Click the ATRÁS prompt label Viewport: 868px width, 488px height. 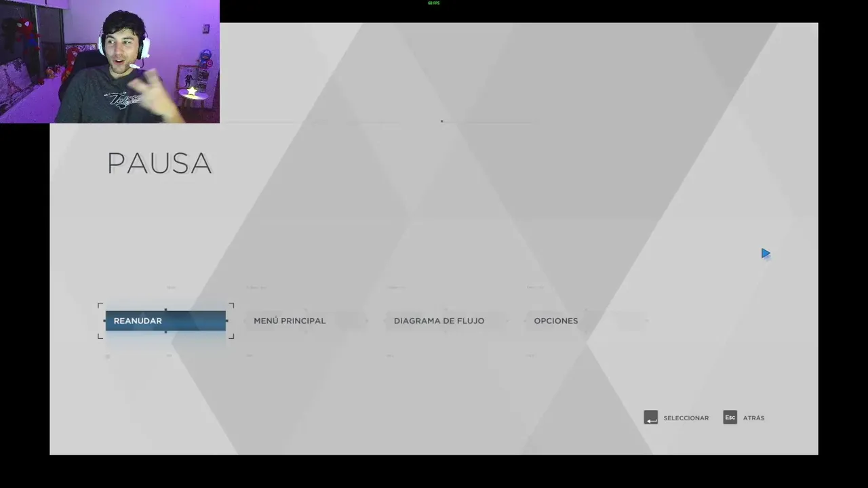tap(753, 418)
